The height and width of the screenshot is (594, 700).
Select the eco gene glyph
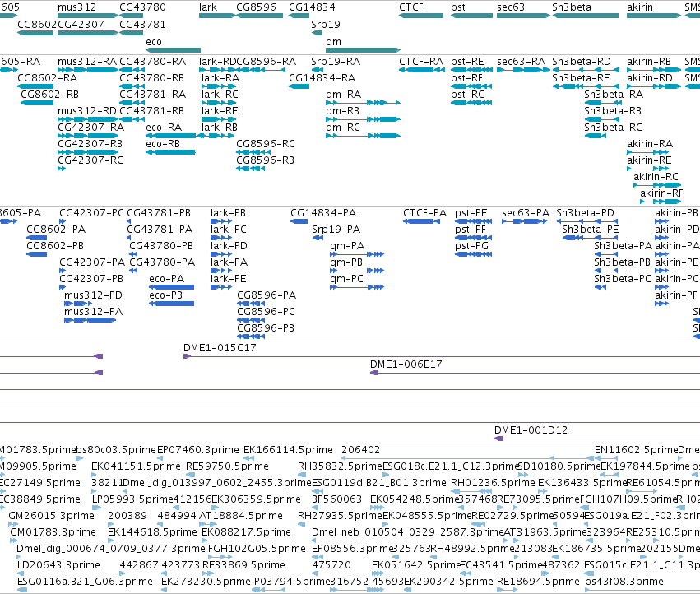(174, 50)
